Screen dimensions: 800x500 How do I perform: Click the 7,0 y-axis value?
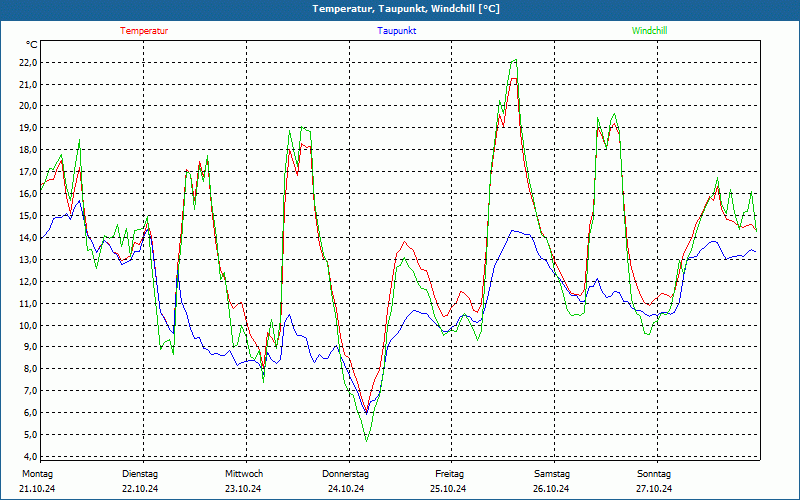[x=30, y=390]
